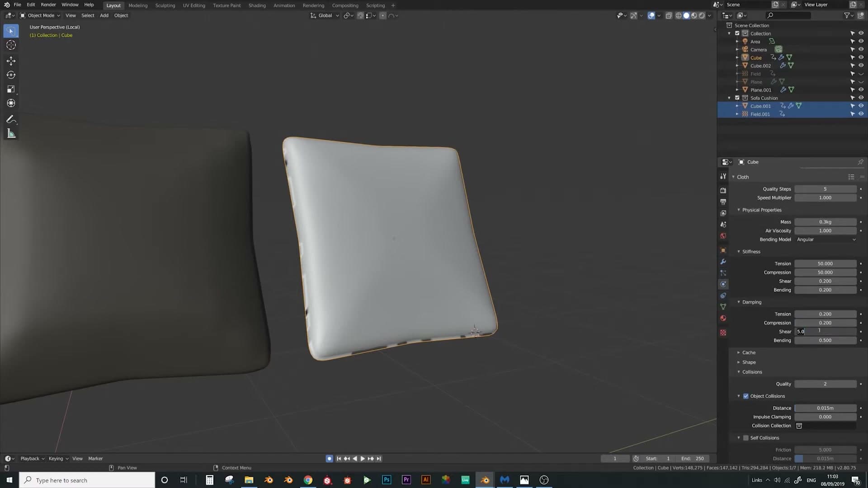Enable the Self Collisions checkbox
868x488 pixels.
point(746,438)
